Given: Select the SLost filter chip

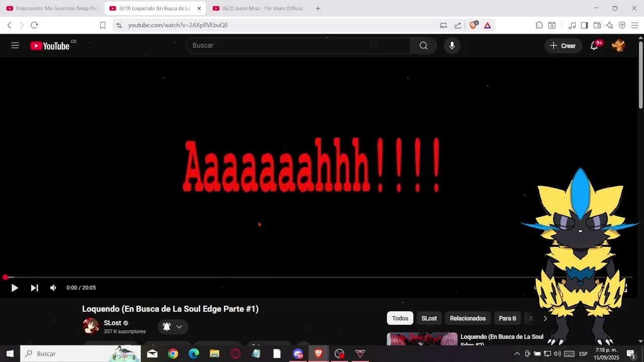Looking at the screenshot, I should pyautogui.click(x=429, y=318).
